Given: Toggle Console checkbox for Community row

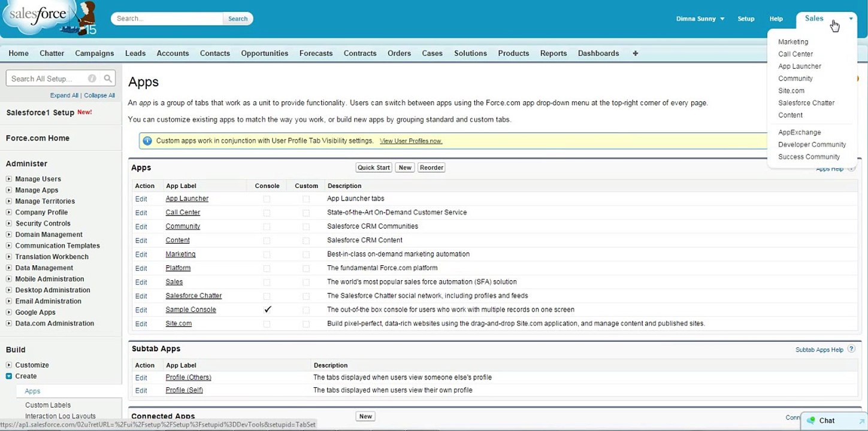Looking at the screenshot, I should click(267, 226).
